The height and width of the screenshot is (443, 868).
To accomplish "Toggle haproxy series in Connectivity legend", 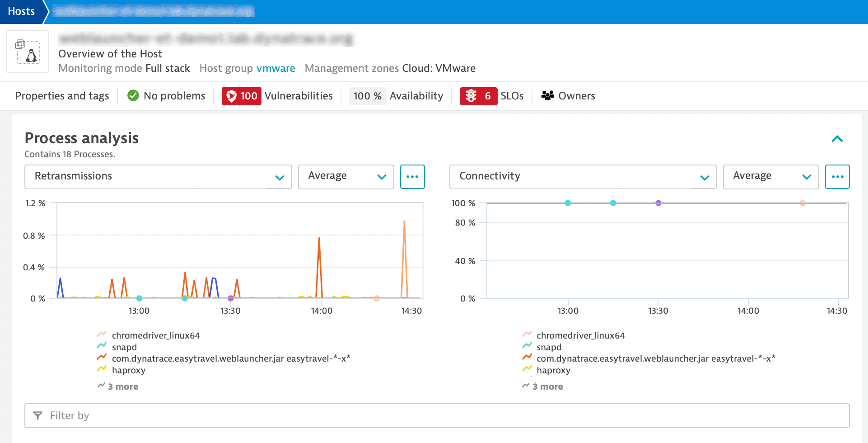I will point(553,370).
